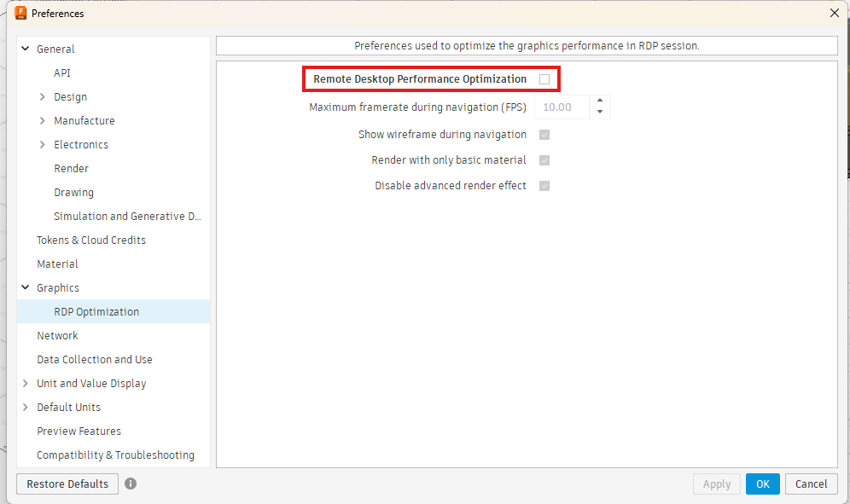Decrease the maximum framerate value
The image size is (850, 504).
pyautogui.click(x=600, y=113)
